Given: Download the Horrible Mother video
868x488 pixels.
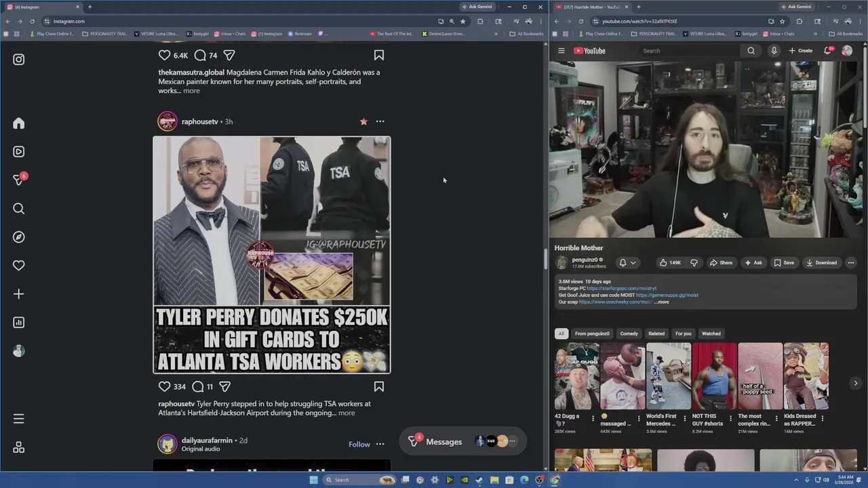Looking at the screenshot, I should tap(821, 263).
